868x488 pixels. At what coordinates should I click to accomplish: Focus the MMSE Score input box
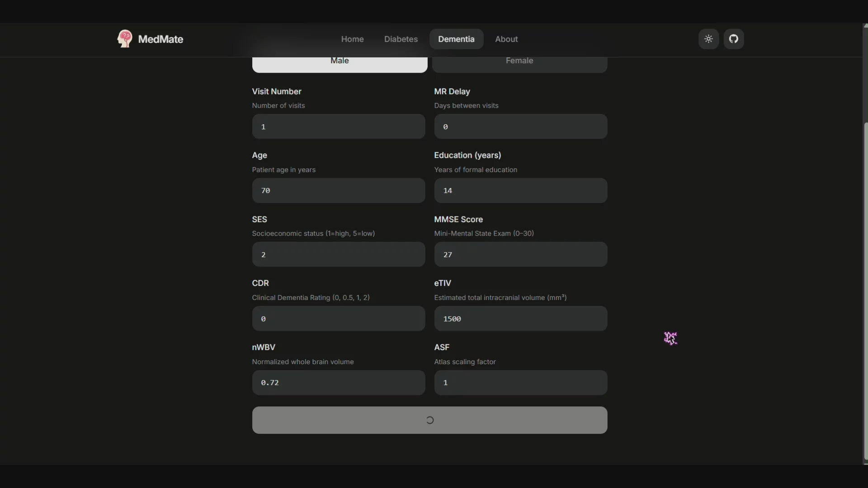tap(520, 254)
